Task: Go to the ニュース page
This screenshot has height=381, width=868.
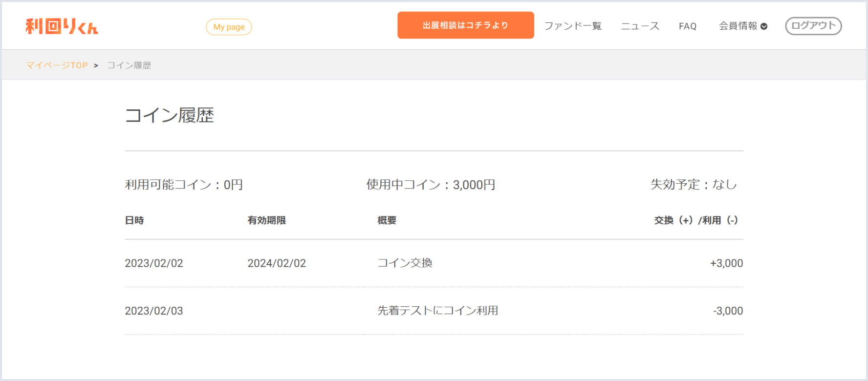Action: pos(640,26)
